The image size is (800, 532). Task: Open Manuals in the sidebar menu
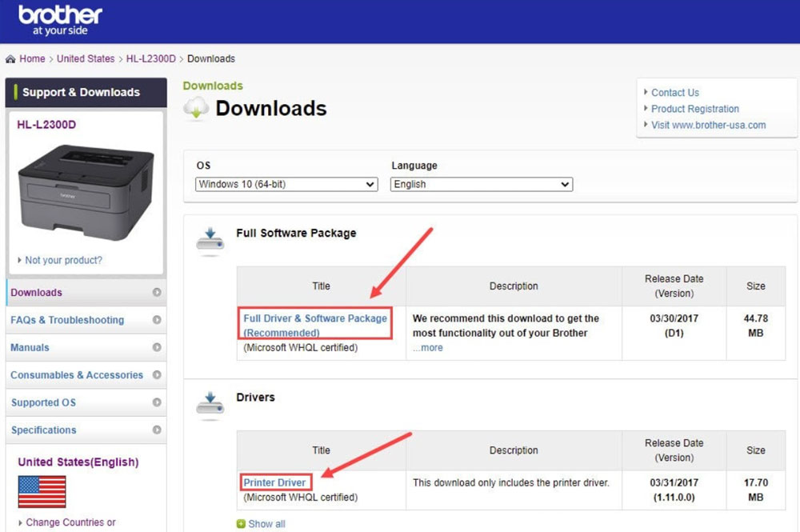point(86,347)
